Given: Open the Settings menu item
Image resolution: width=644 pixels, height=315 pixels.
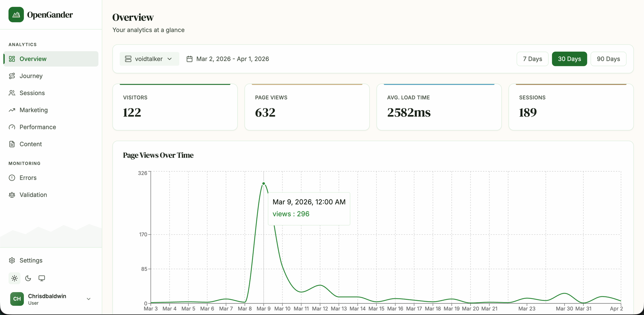Looking at the screenshot, I should 31,260.
